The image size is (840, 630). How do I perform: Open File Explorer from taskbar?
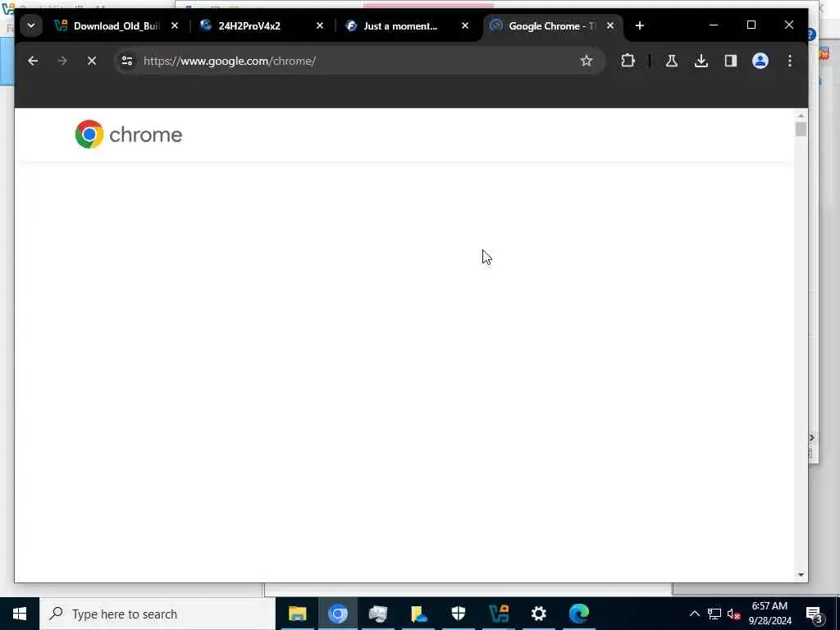(297, 614)
